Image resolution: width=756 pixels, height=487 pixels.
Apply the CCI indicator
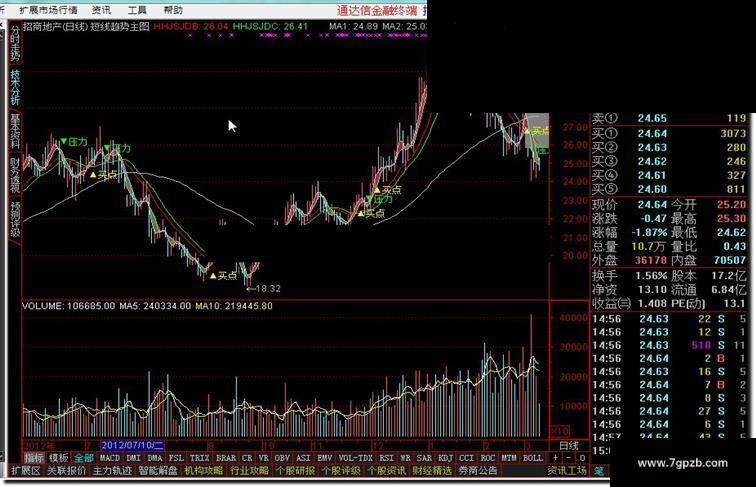click(x=467, y=458)
